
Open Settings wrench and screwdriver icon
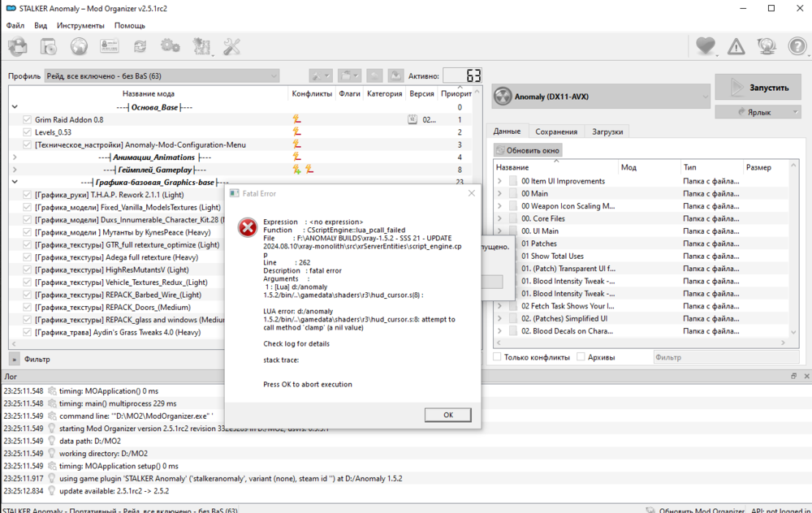coord(231,46)
